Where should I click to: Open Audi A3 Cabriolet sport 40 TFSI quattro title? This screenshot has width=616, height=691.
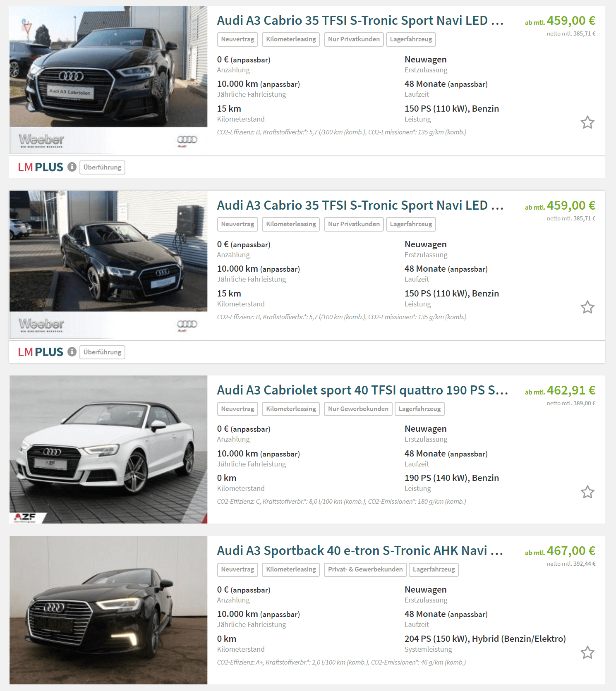point(362,390)
